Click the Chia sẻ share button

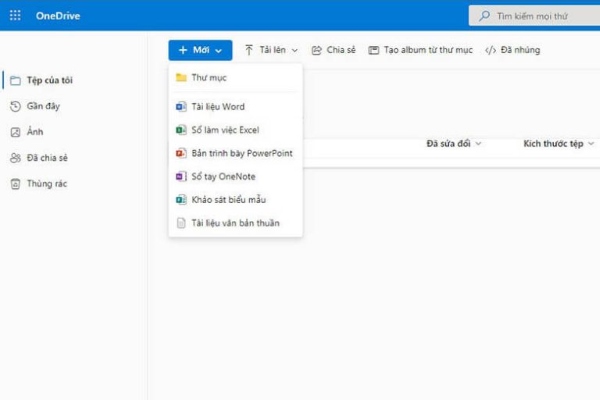333,49
